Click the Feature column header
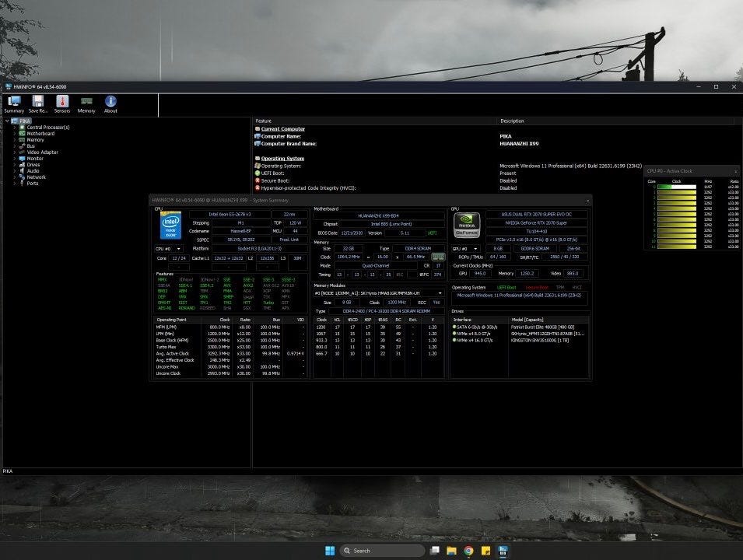 click(x=375, y=121)
